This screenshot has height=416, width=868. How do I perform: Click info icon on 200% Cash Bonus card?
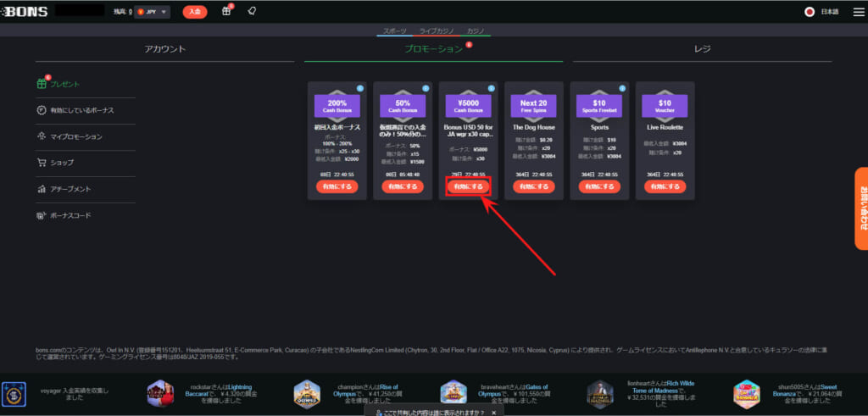(360, 88)
